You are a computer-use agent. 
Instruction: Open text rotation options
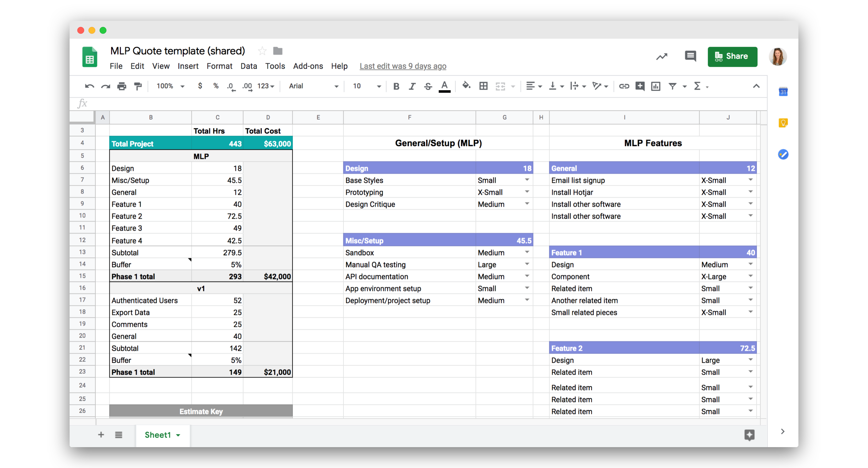[600, 86]
